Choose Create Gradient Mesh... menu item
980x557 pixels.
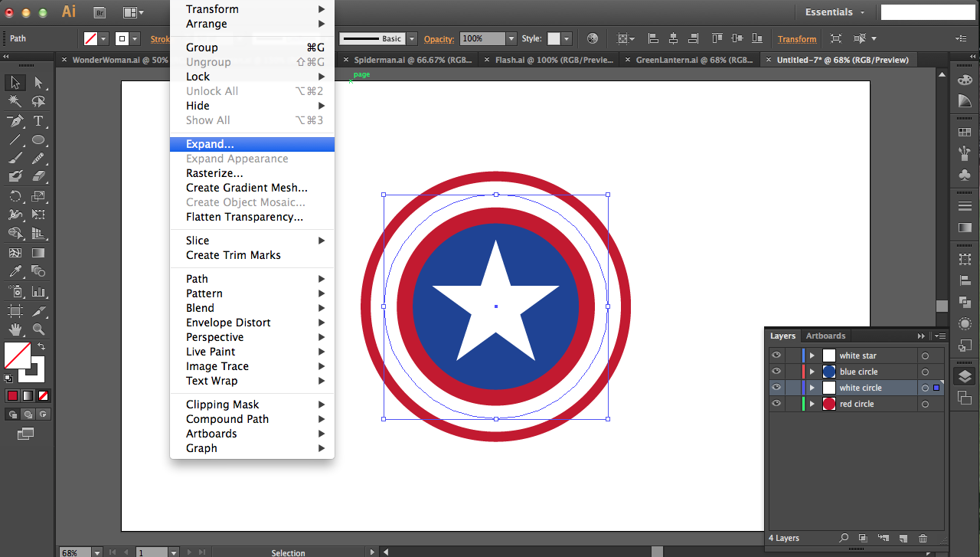click(252, 188)
